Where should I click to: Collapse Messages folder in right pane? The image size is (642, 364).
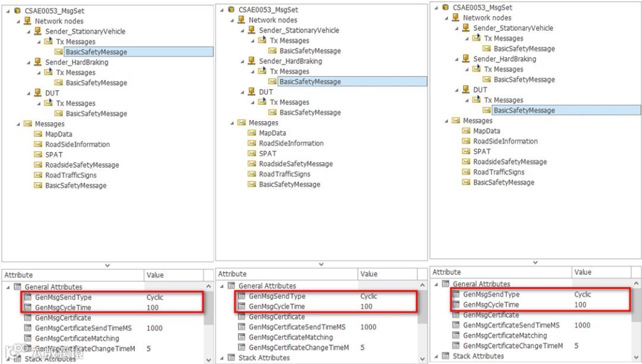coord(446,121)
